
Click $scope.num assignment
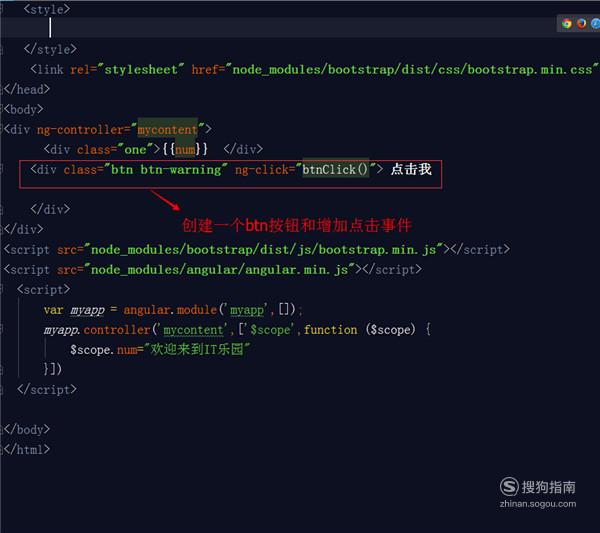(106, 350)
